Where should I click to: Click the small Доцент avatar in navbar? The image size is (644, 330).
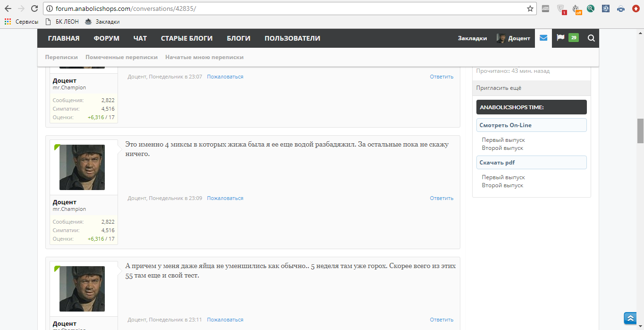pos(501,38)
